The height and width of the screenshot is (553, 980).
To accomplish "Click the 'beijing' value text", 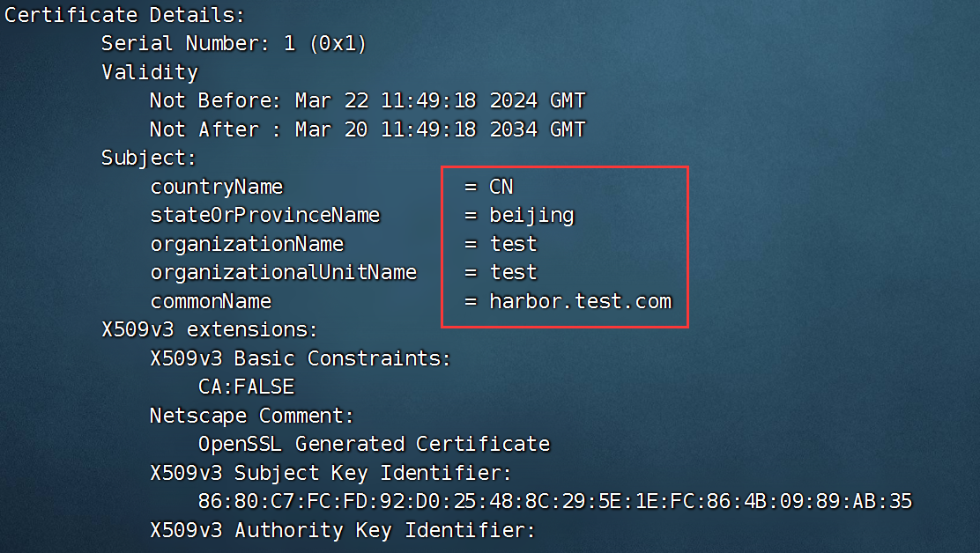I will [x=531, y=215].
